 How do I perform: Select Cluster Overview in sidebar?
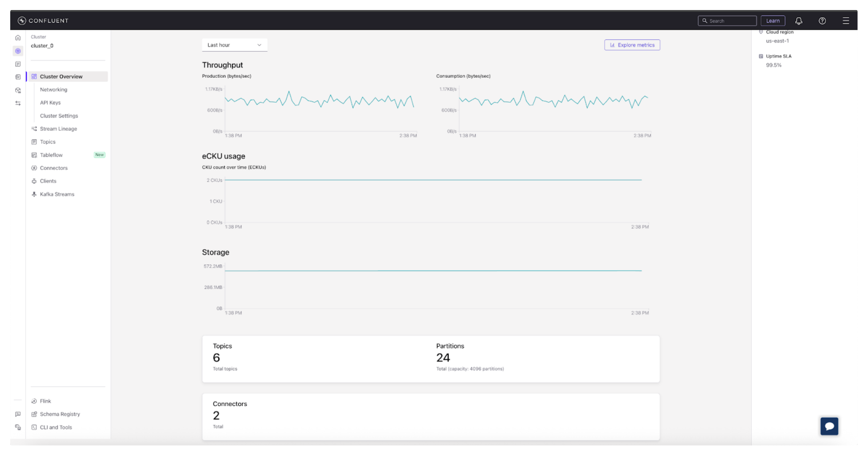point(61,76)
